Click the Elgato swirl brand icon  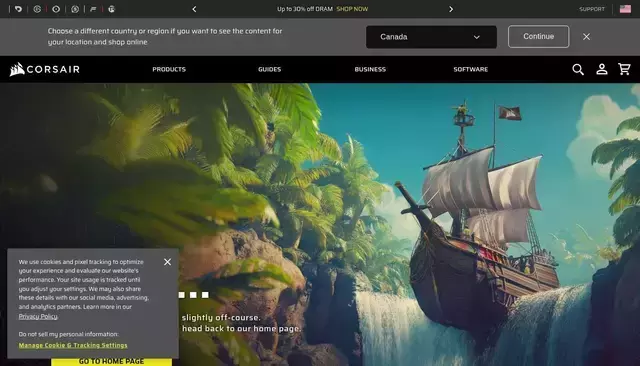tap(18, 9)
